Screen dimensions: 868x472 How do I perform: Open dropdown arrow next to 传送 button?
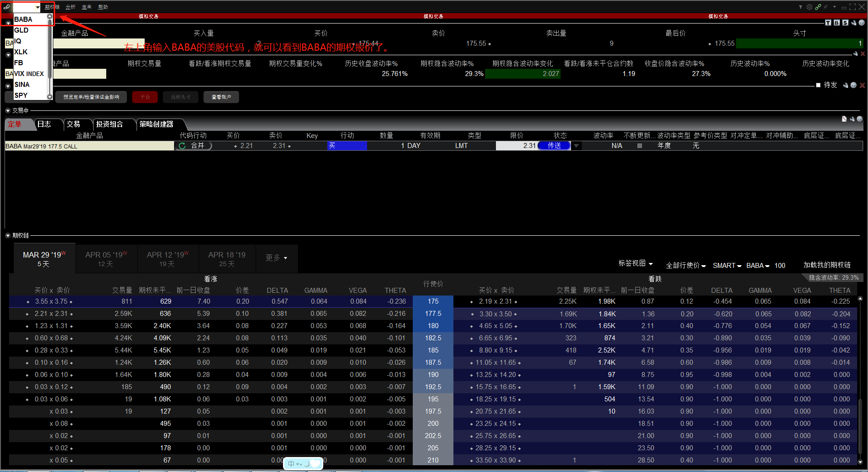(x=576, y=146)
